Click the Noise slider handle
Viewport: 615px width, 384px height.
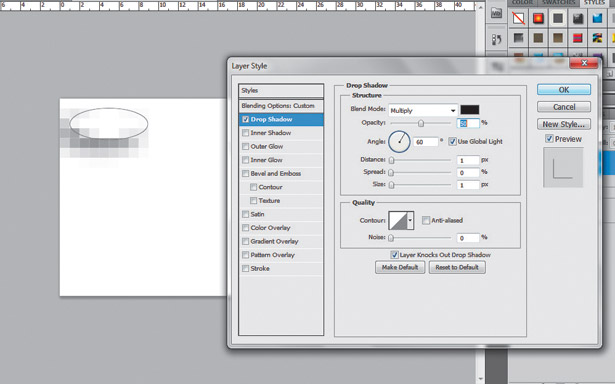(391, 238)
